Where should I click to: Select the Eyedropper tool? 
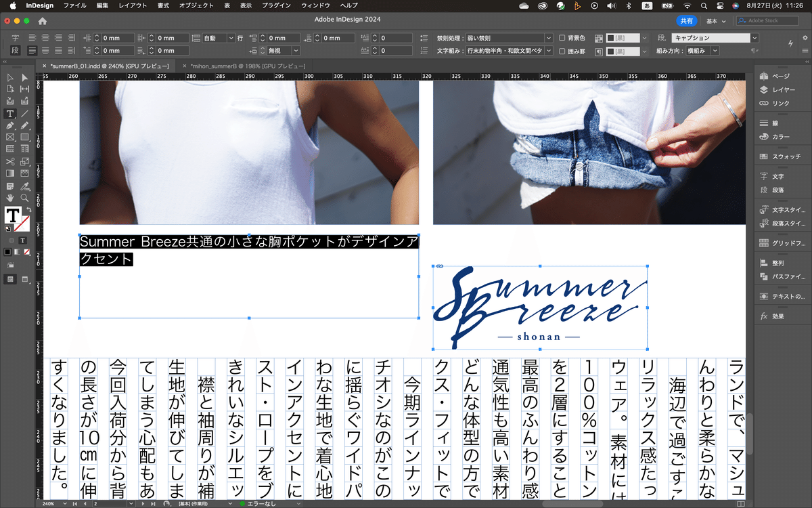25,186
